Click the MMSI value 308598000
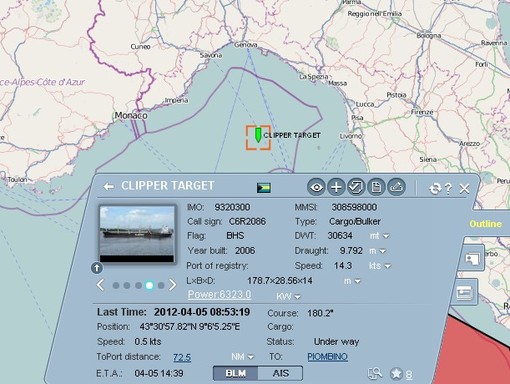The image size is (510, 384). (354, 207)
